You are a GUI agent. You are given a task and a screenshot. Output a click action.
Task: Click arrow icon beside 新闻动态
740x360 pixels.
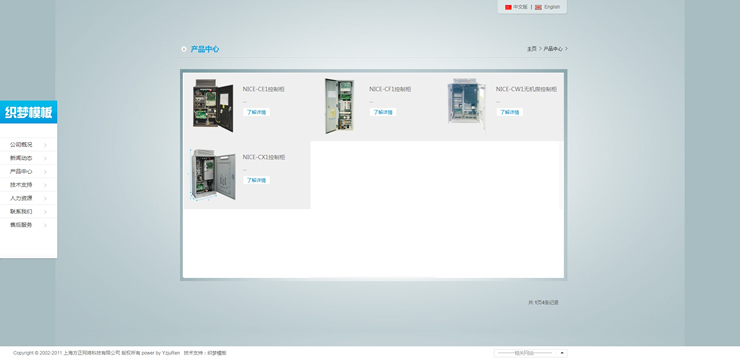click(45, 159)
